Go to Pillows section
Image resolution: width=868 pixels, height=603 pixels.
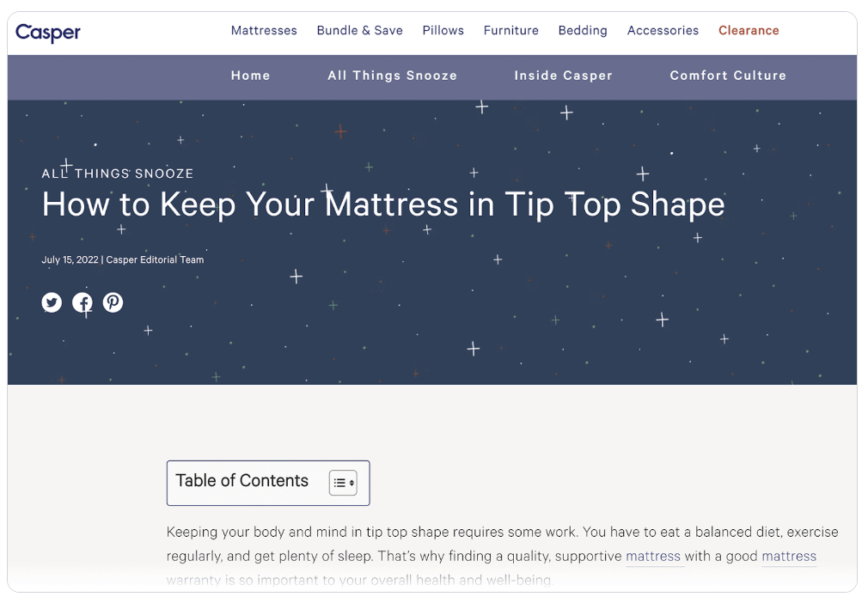443,30
